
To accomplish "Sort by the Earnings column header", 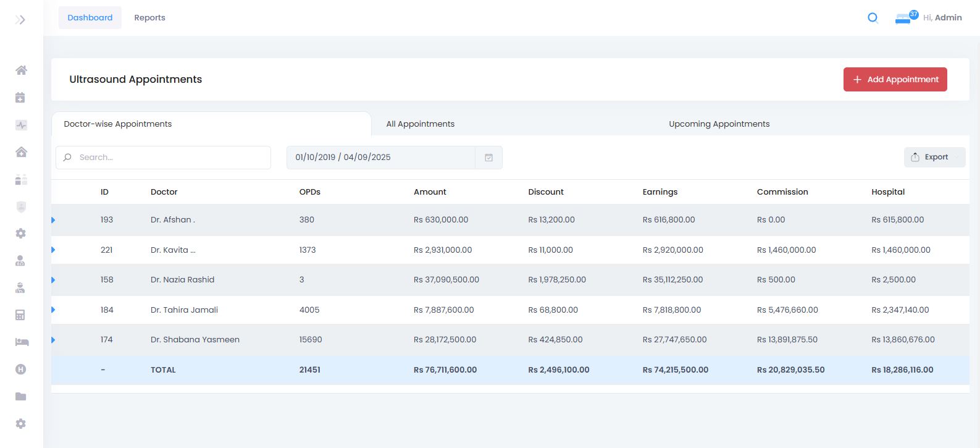I will [x=660, y=192].
